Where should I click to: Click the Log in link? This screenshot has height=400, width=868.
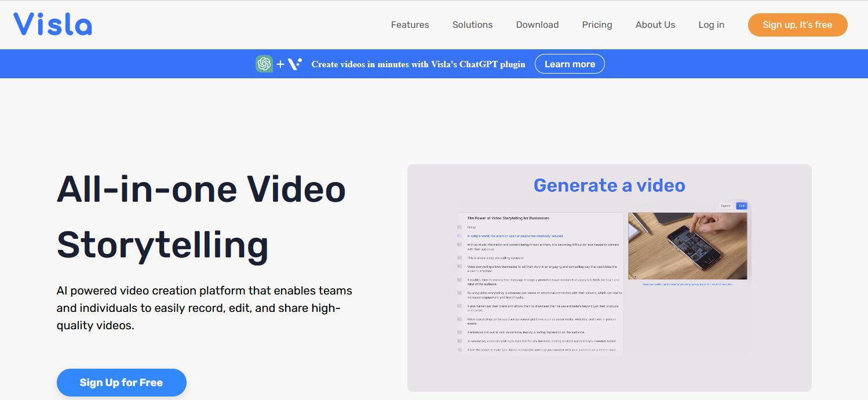(x=712, y=25)
